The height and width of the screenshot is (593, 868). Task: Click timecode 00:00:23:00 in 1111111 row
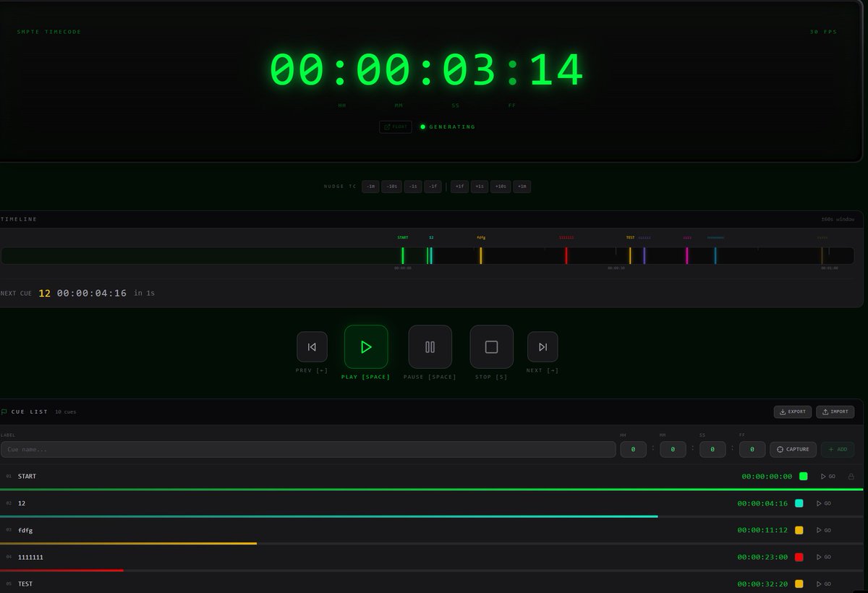click(762, 557)
